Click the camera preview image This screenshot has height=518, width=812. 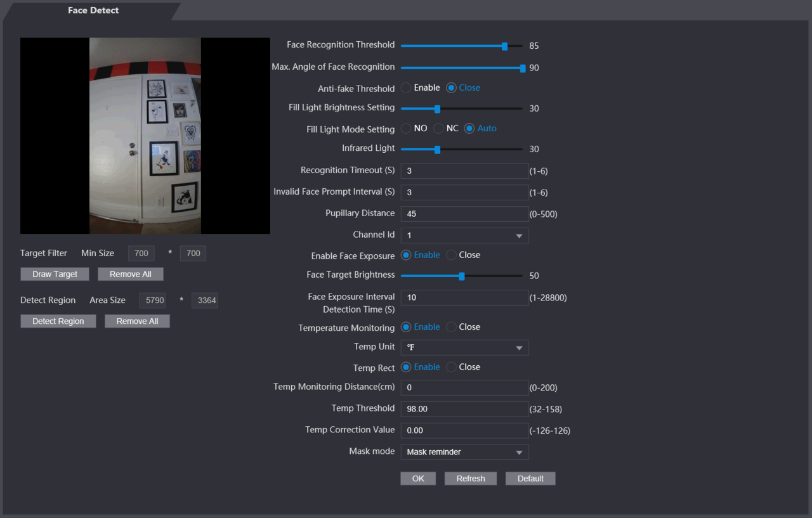(x=145, y=136)
